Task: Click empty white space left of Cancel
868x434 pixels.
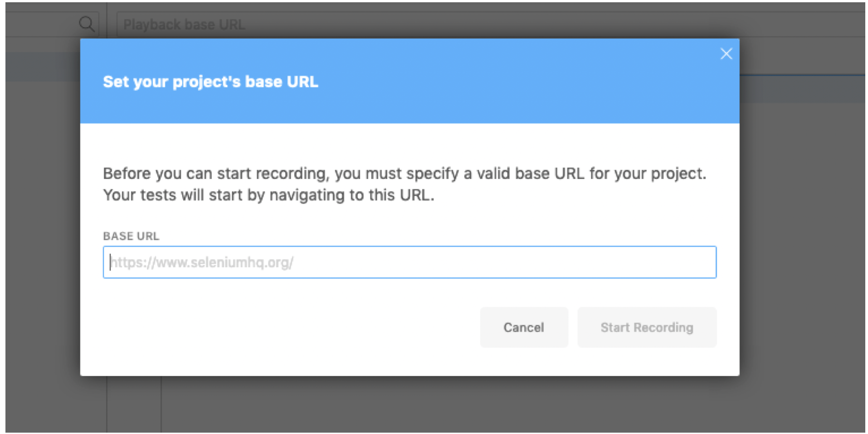Action: pyautogui.click(x=290, y=327)
